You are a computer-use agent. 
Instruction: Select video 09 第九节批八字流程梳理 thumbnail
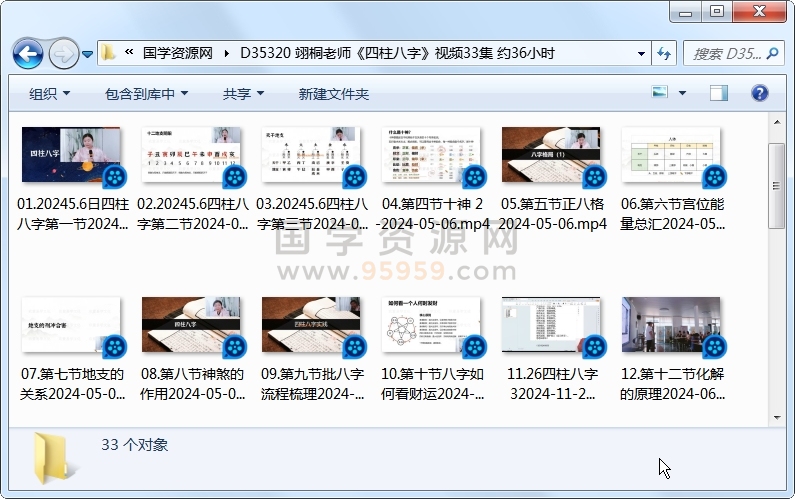click(x=311, y=325)
